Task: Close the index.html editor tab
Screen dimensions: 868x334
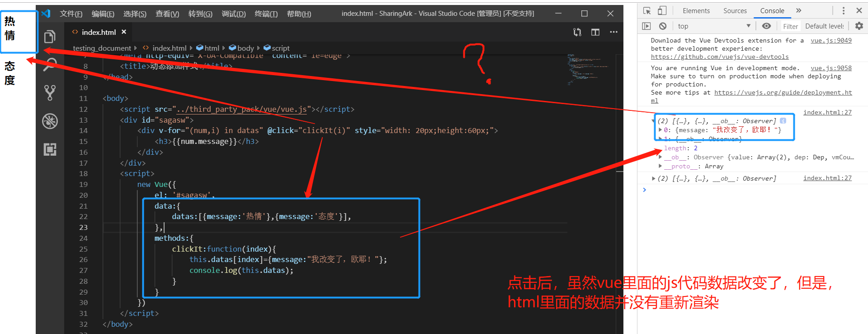Action: (124, 32)
